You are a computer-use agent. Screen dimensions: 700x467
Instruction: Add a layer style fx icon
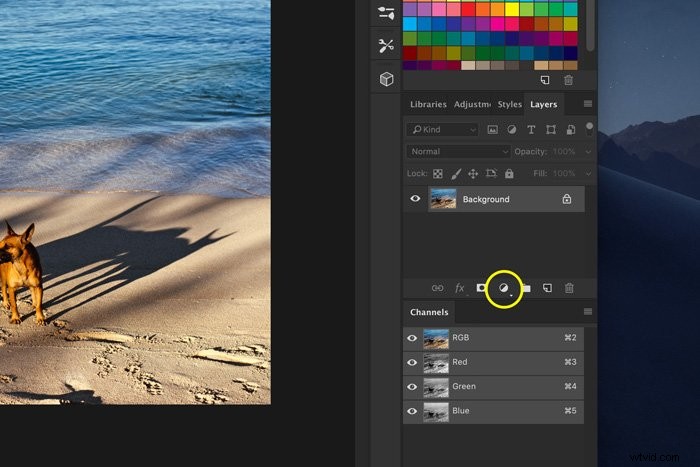tap(459, 288)
